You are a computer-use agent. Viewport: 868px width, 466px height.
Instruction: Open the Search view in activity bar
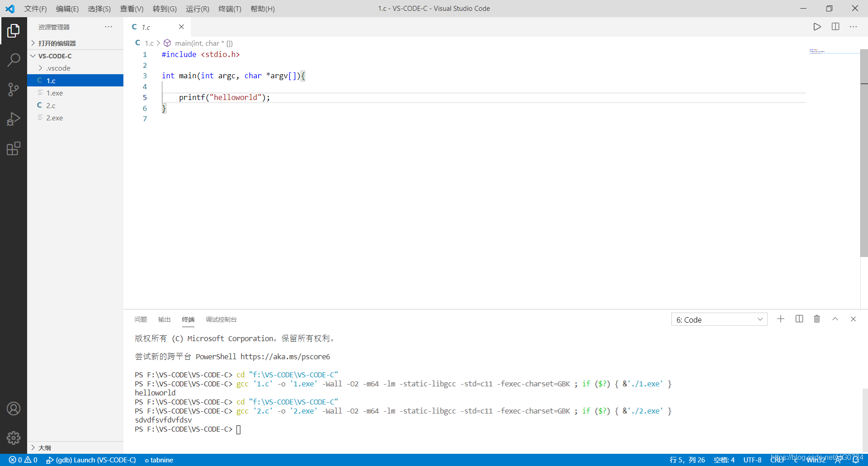click(x=14, y=60)
